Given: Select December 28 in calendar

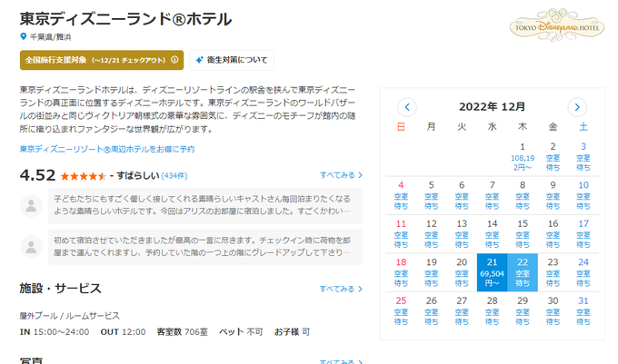Looking at the screenshot, I should click(x=492, y=310).
